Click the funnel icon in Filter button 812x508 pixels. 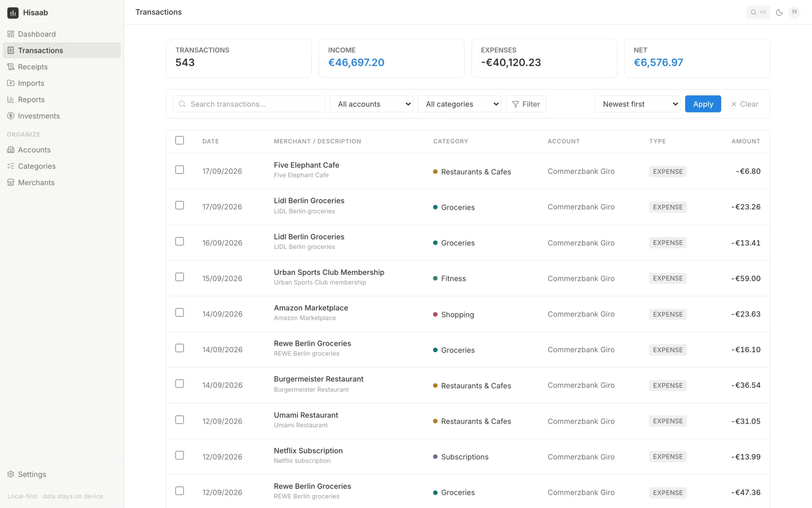pos(516,104)
